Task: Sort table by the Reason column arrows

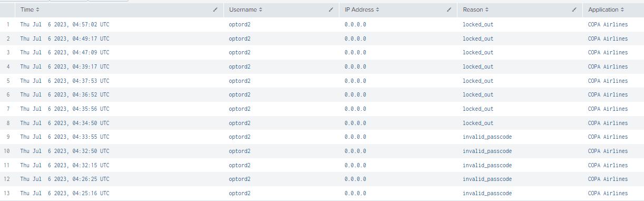Action: (486, 10)
